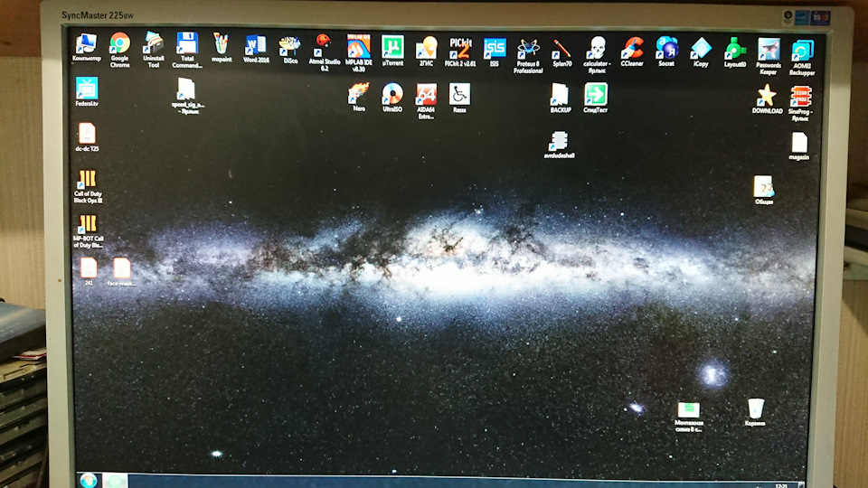Launch iCopy
Image resolution: width=868 pixels, height=488 pixels.
[701, 52]
